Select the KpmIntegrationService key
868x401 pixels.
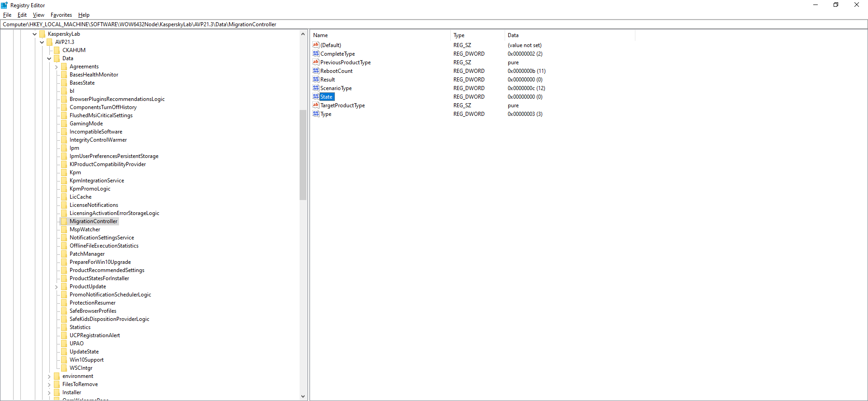[x=97, y=181]
